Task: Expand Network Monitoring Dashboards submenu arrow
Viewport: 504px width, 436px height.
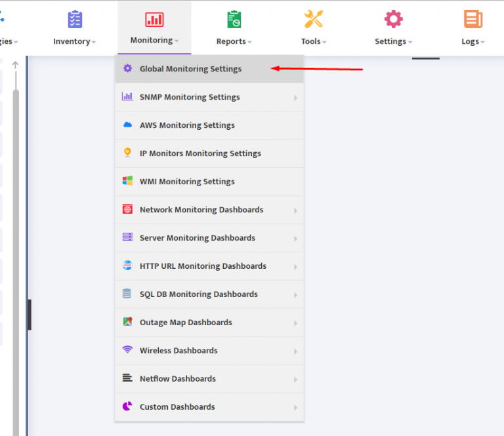Action: 295,210
